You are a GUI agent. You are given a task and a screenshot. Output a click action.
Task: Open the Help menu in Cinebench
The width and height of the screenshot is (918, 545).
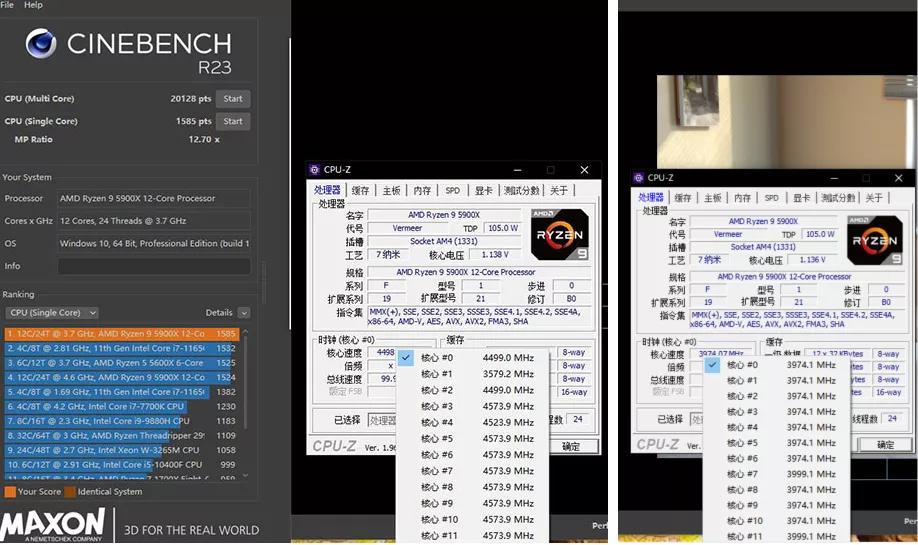point(33,5)
